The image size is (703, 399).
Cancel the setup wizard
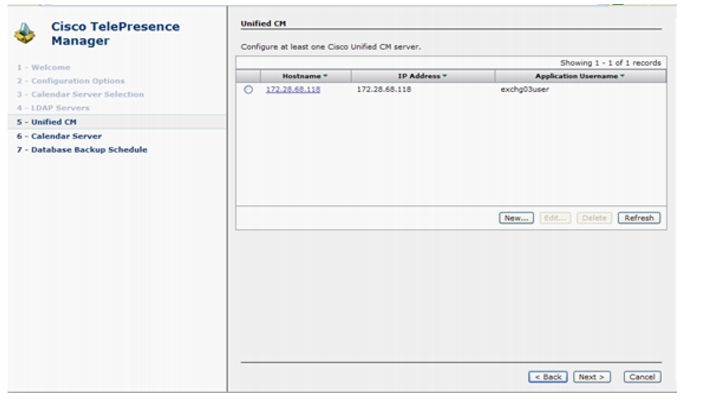pyautogui.click(x=642, y=377)
